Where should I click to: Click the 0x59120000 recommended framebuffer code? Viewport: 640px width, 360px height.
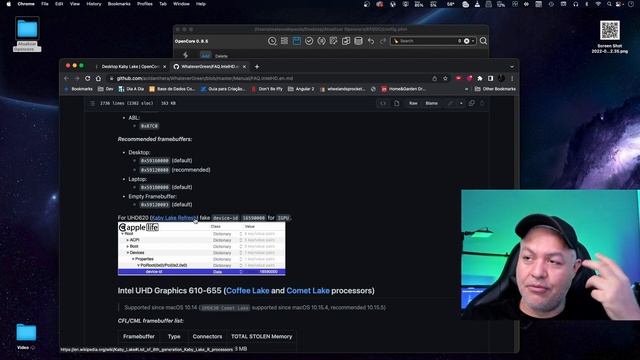point(155,170)
